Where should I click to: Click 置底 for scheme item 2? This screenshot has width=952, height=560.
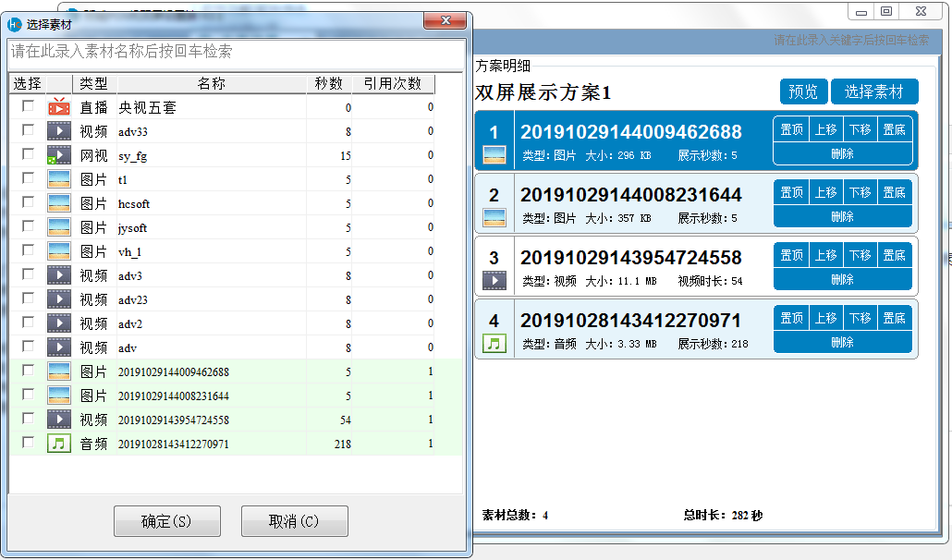click(895, 192)
